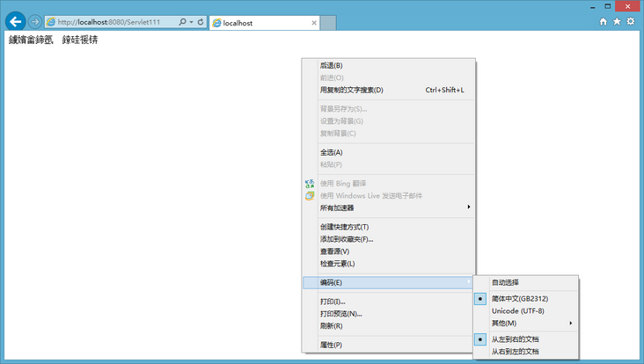644x364 pixels.
Task: Select 从右到左的文档 option
Action: point(526,352)
